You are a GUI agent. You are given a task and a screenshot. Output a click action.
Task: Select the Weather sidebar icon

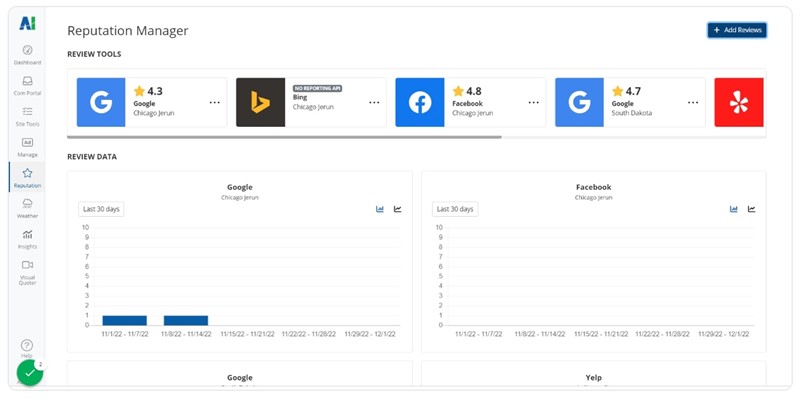coord(27,206)
